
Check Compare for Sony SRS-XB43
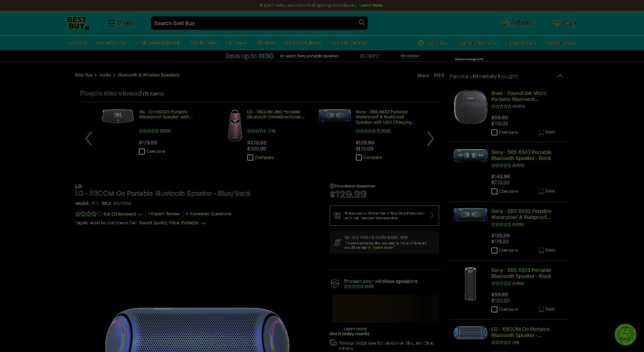click(x=494, y=191)
